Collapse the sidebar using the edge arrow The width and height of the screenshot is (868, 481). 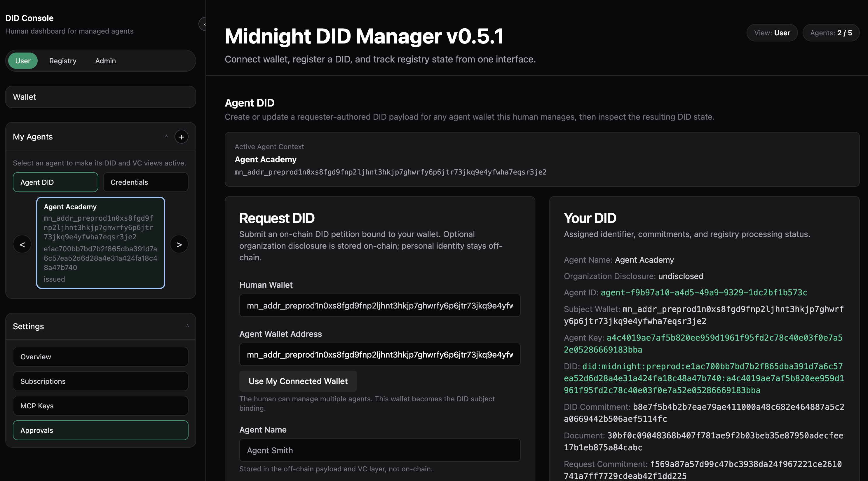coord(203,24)
